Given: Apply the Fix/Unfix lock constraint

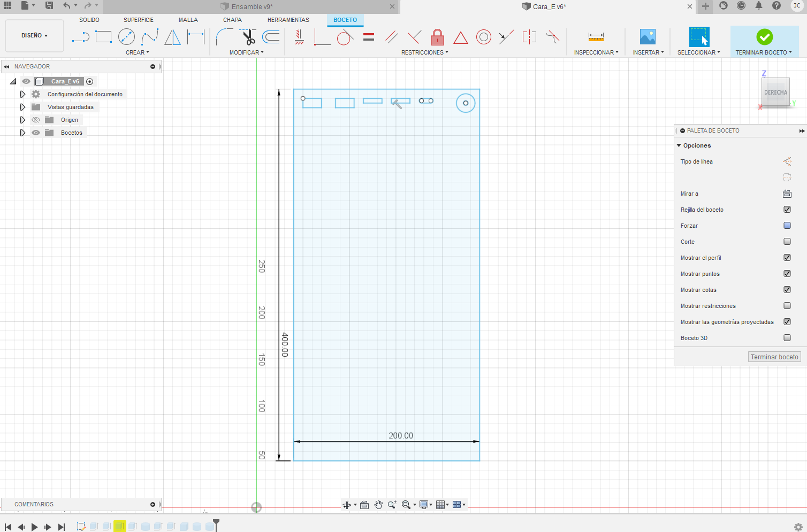Looking at the screenshot, I should coord(437,37).
